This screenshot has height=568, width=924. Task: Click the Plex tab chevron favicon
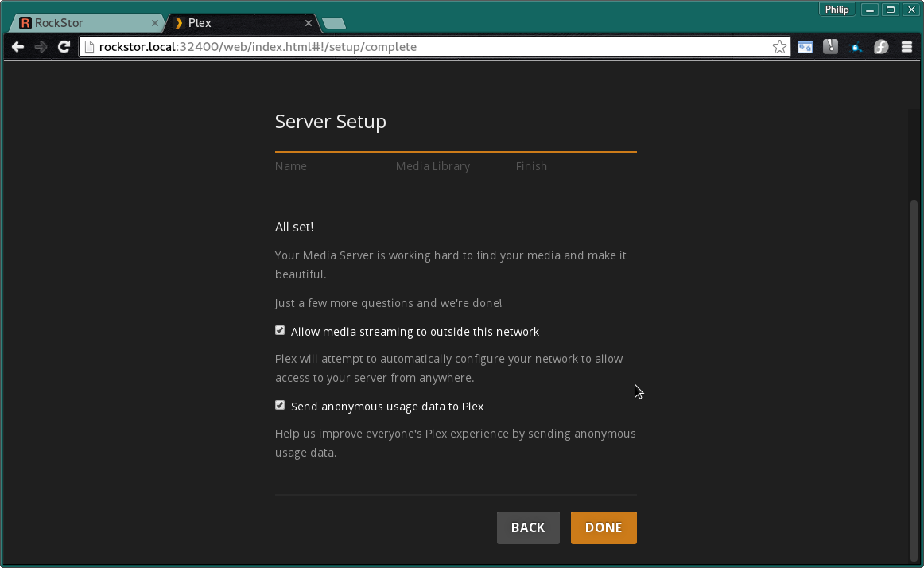point(179,23)
